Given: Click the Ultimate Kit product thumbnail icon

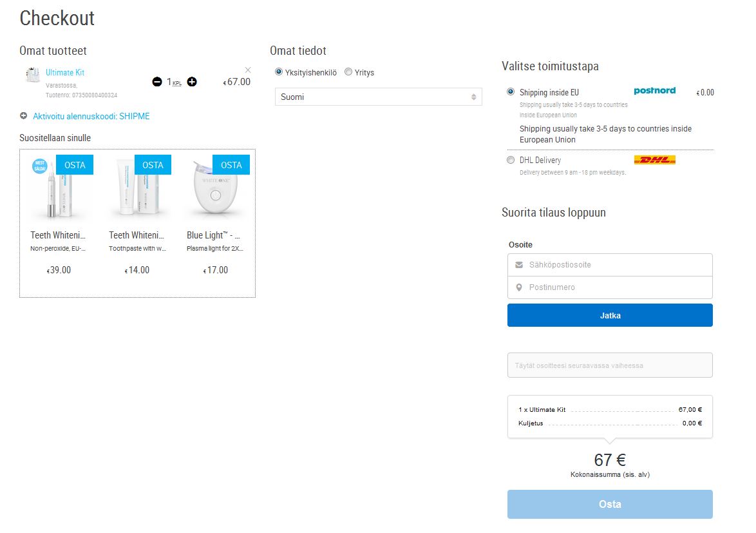Looking at the screenshot, I should pyautogui.click(x=32, y=75).
